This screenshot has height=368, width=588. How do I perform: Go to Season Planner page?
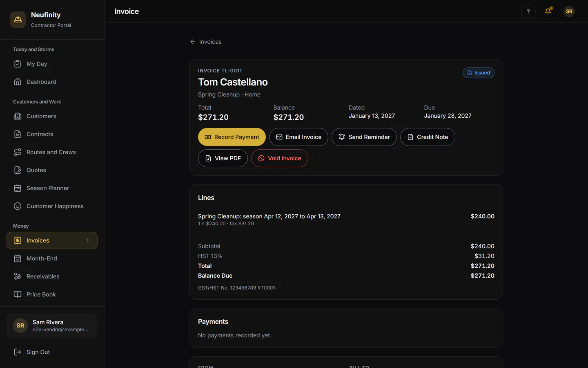52,188
